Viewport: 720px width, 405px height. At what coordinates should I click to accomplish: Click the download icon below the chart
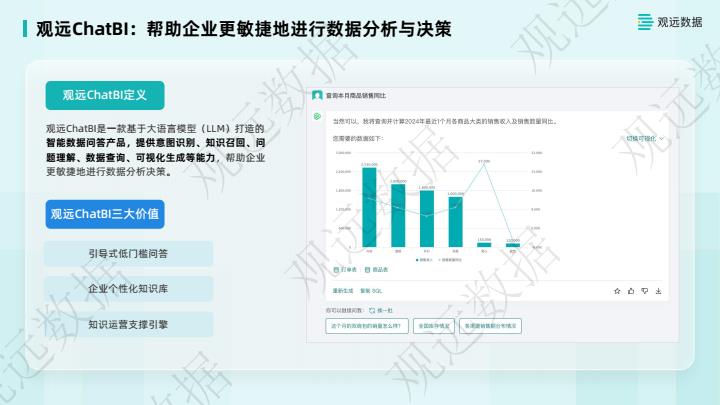click(658, 291)
